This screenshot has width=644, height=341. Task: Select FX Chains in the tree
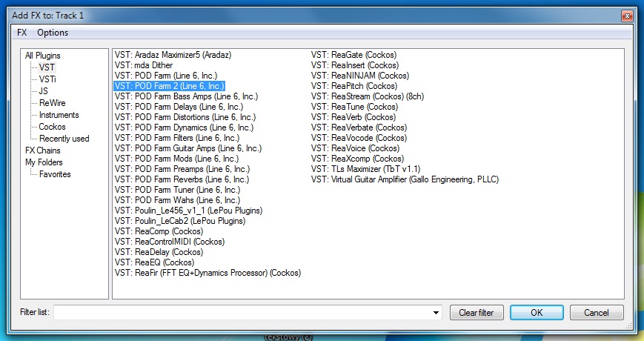(x=43, y=150)
